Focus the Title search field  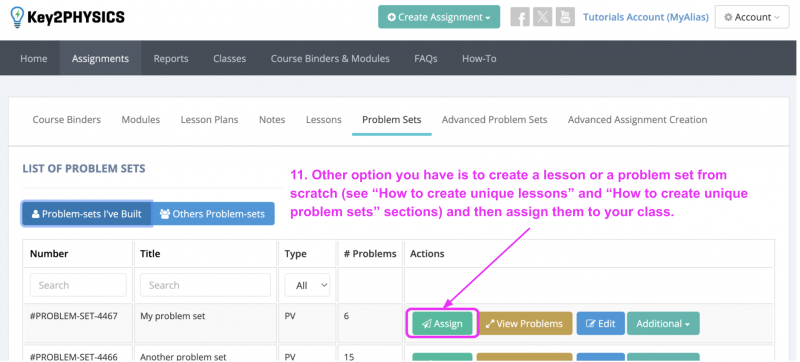206,285
